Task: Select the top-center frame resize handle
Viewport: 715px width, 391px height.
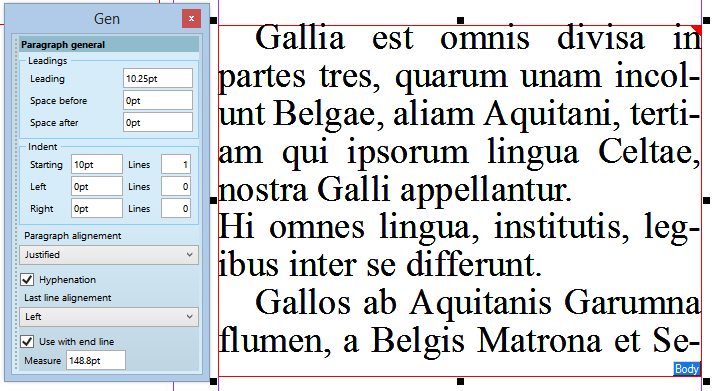Action: 461,20
